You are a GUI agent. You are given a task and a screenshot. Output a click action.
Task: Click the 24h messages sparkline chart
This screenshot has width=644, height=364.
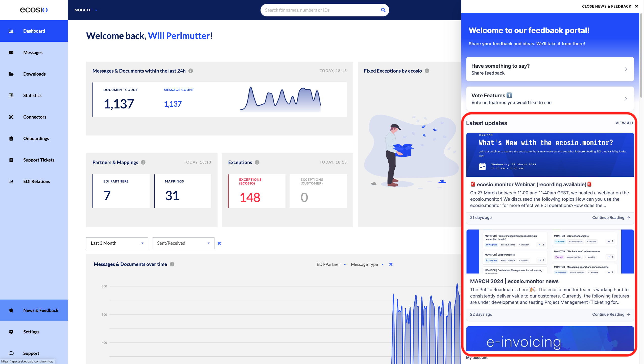280,99
